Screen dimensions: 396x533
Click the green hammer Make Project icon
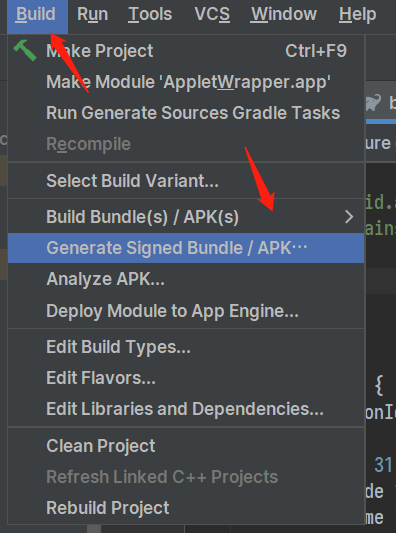pos(25,50)
